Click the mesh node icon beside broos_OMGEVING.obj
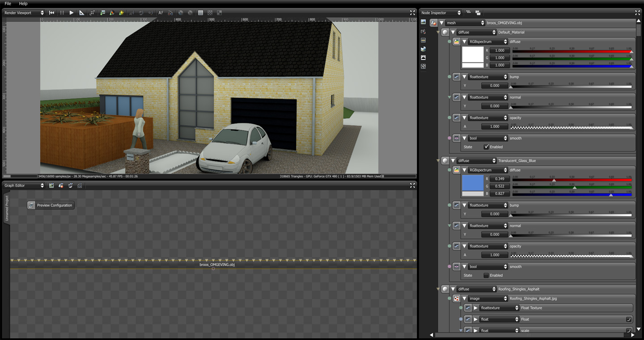Viewport: 644px width, 340px height. click(433, 23)
